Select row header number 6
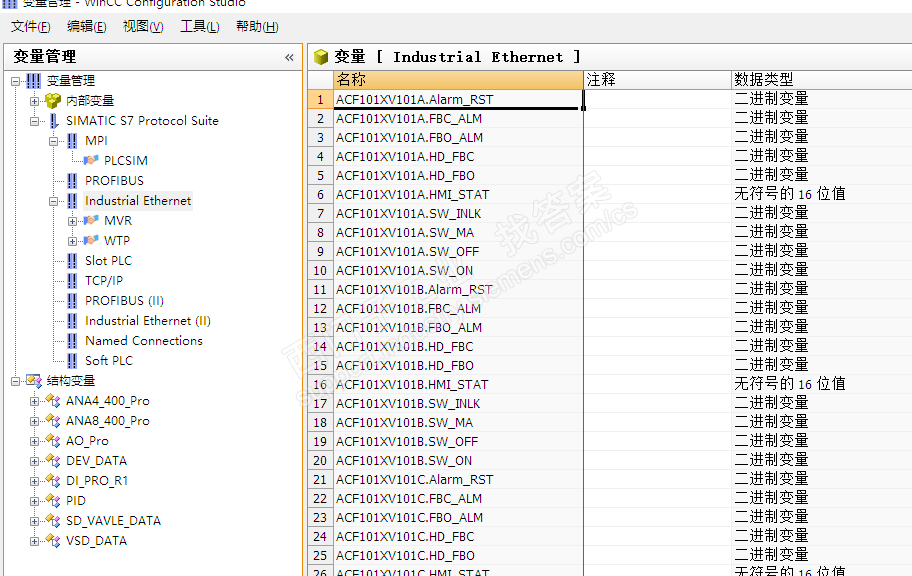Viewport: 912px width, 576px height. point(320,194)
